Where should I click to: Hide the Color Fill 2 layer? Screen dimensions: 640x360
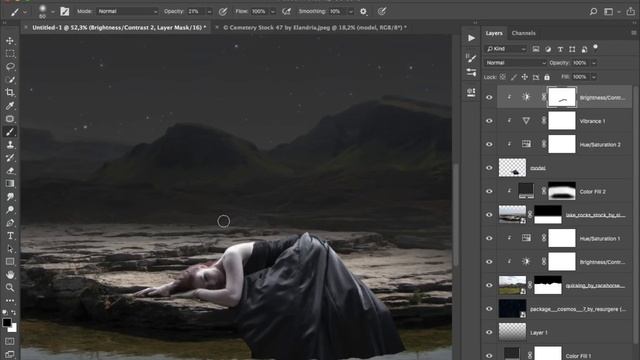(x=489, y=191)
